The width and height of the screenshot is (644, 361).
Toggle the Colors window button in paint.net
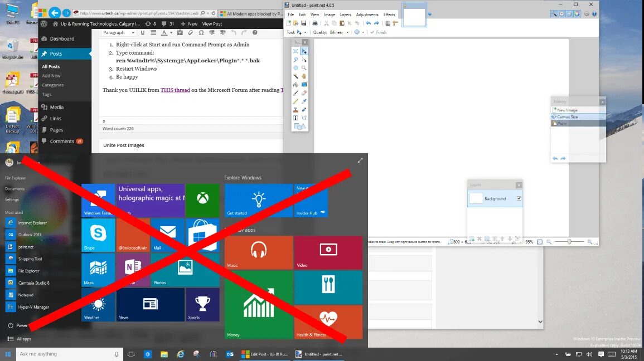click(577, 14)
